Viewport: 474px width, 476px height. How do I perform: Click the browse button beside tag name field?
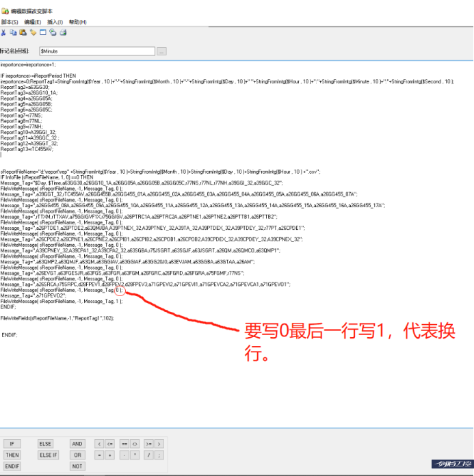pos(161,51)
